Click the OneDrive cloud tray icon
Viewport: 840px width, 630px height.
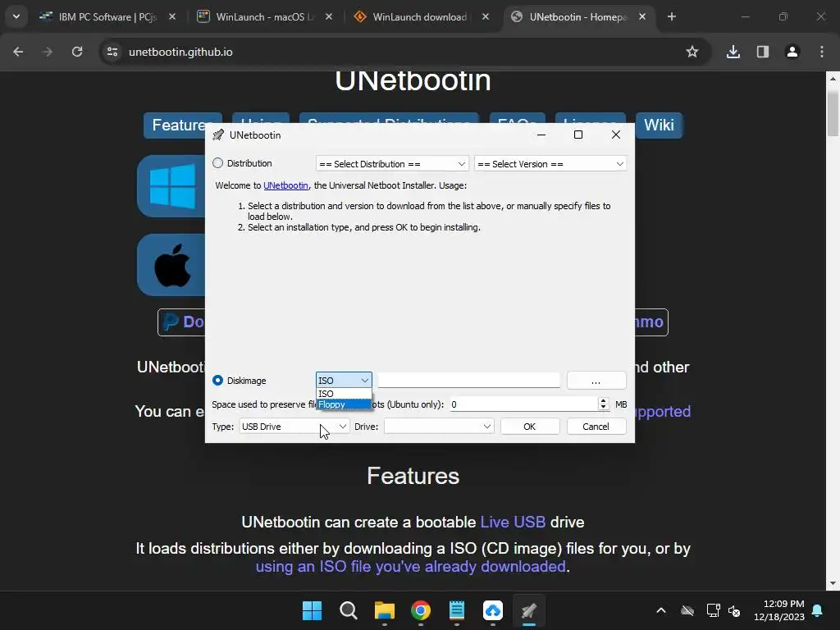[x=687, y=610]
